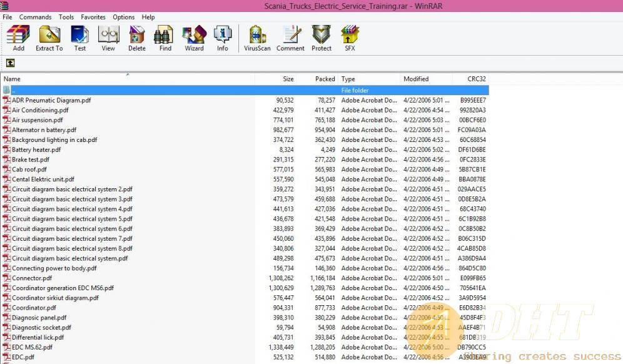The width and height of the screenshot is (623, 364).
Task: Click packed size 954,904
Action: pos(325,129)
